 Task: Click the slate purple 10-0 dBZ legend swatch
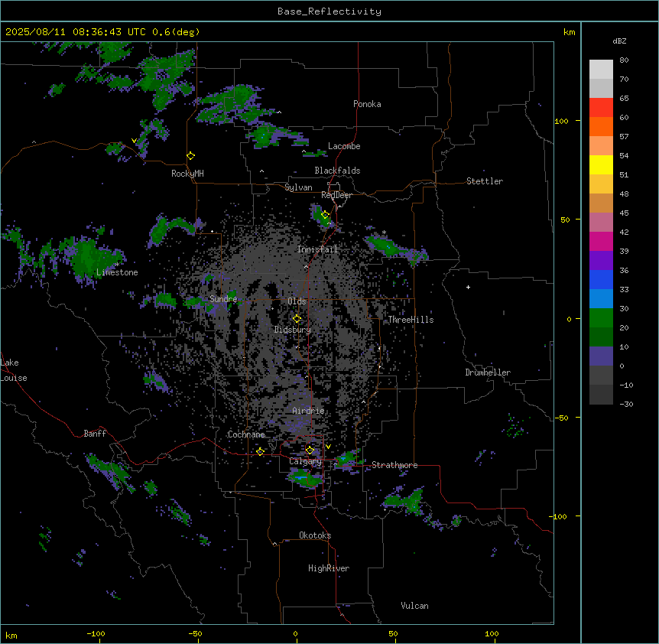tap(601, 356)
